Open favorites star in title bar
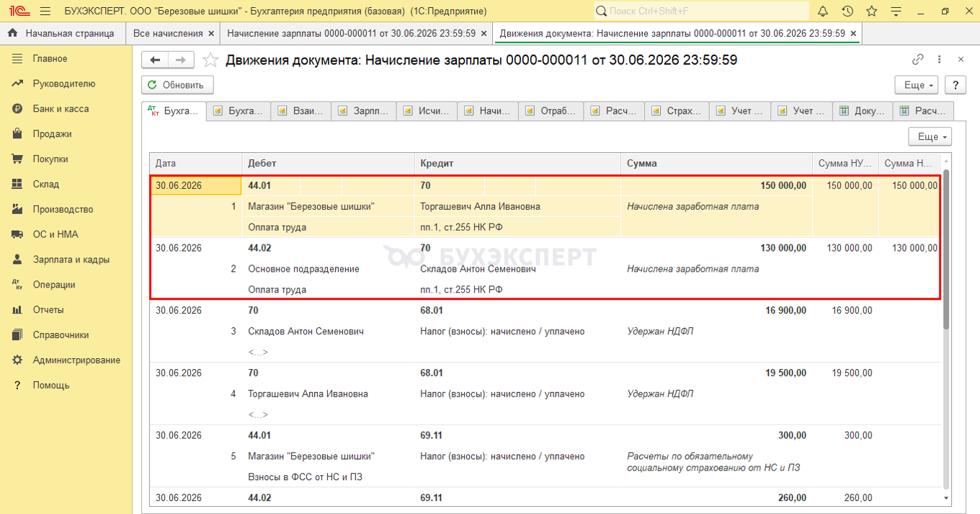 point(871,11)
